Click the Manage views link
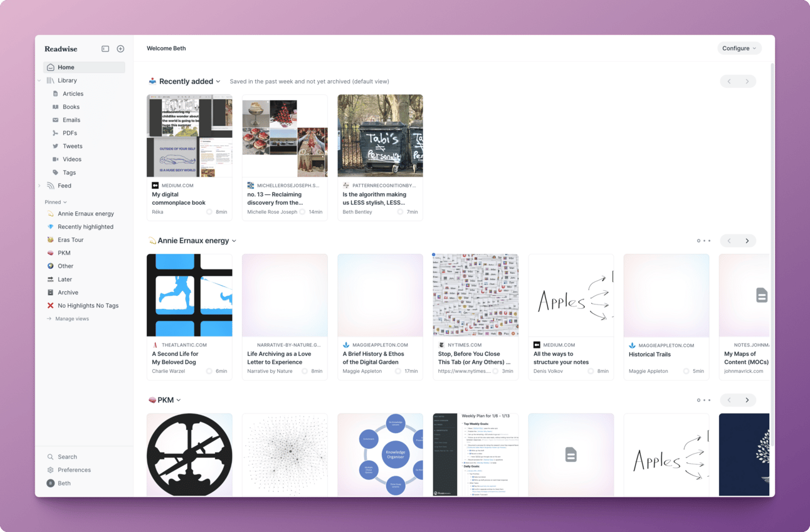This screenshot has width=810, height=532. point(71,319)
